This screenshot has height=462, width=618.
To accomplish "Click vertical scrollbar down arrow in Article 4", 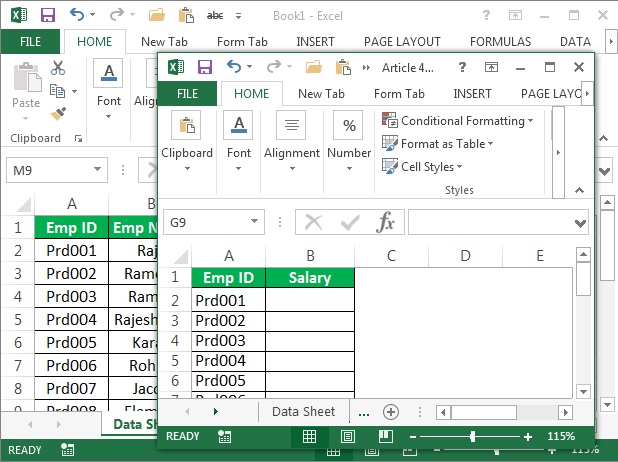I will click(x=583, y=391).
